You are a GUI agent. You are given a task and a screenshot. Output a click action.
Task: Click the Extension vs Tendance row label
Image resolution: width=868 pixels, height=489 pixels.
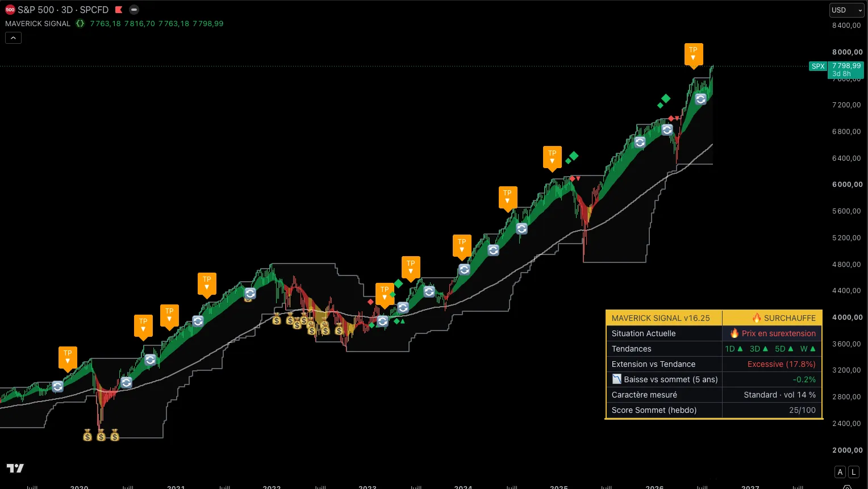pos(653,364)
